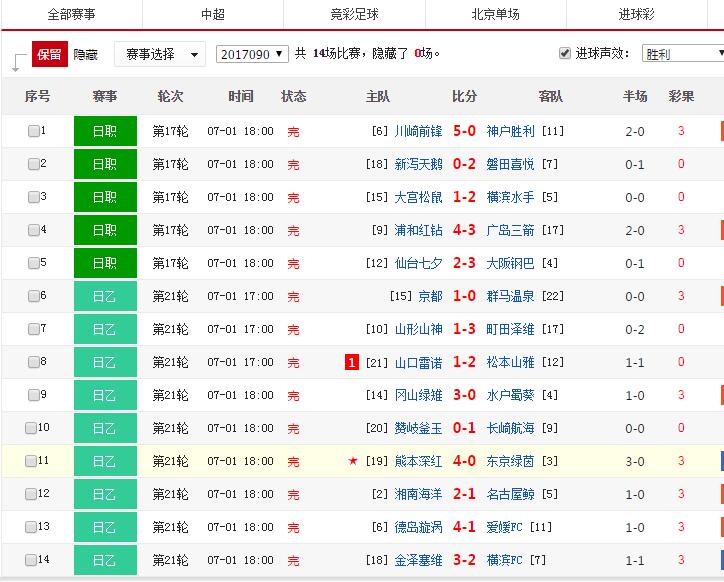
Task: Open the 浦和红钻 team link
Action: 418,230
